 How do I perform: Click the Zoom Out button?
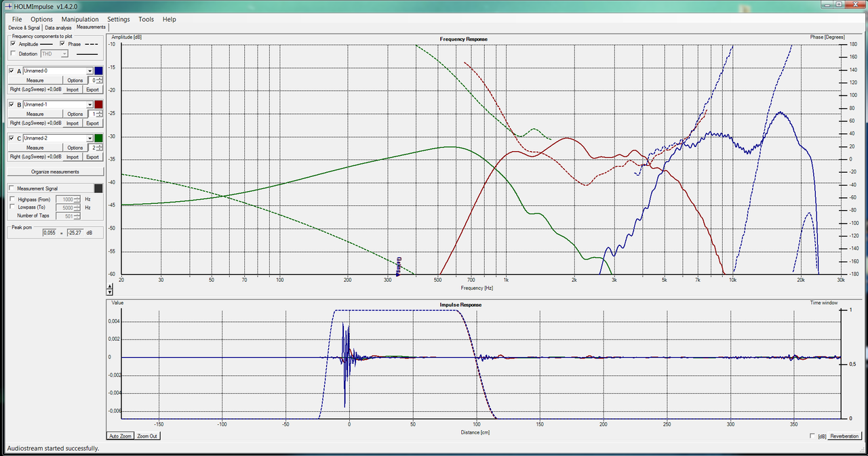[x=148, y=436]
